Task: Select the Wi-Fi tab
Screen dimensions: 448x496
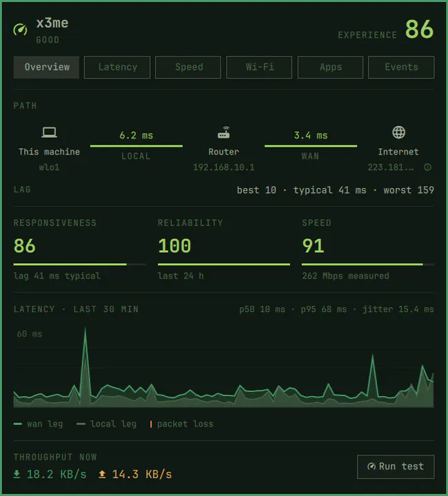Action: click(259, 67)
